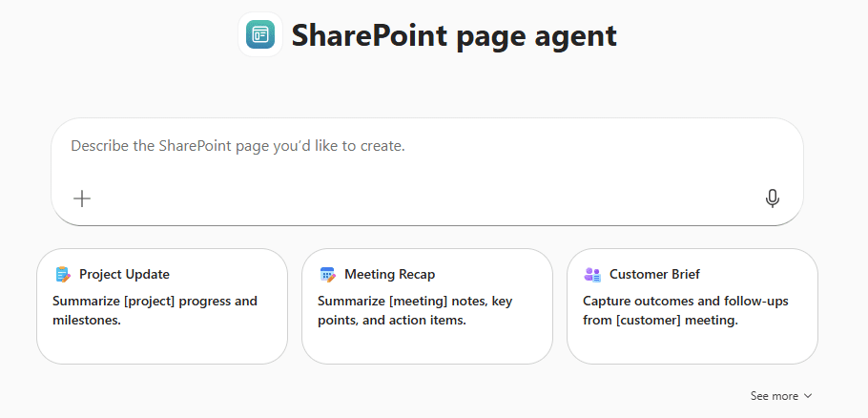Image resolution: width=868 pixels, height=418 pixels.
Task: Click the Project Update clipboard icon
Action: tap(63, 274)
